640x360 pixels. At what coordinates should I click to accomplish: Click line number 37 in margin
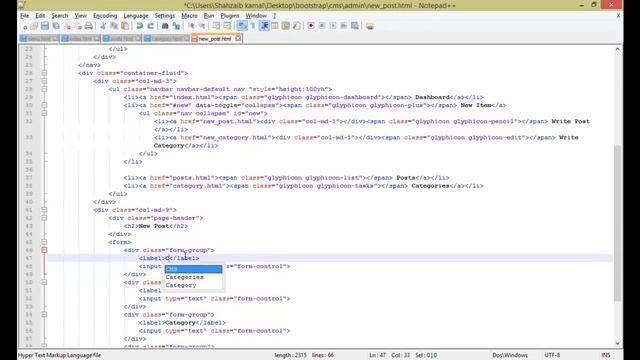pos(28,178)
